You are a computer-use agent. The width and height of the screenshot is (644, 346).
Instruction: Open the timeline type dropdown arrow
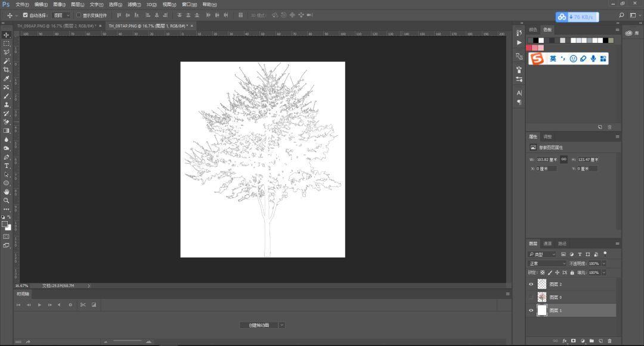281,325
